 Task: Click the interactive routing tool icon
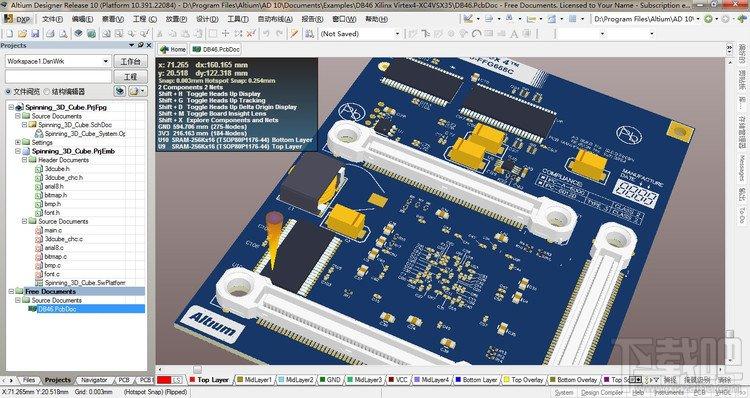click(412, 34)
